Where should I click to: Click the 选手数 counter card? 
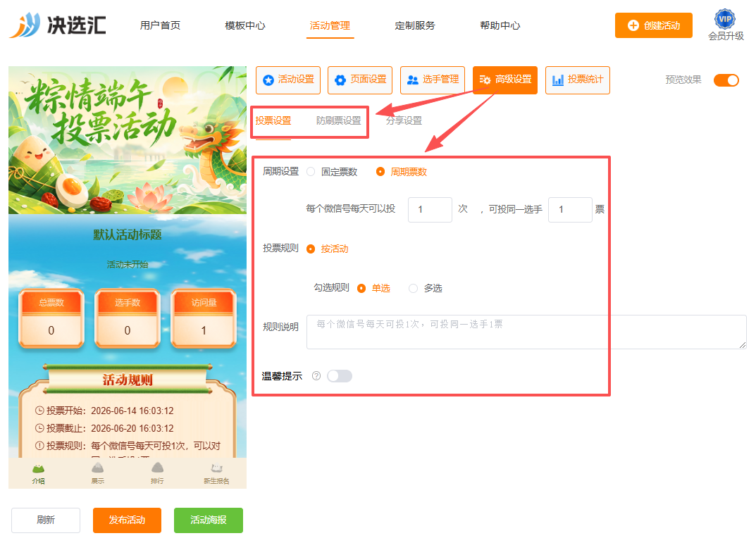click(x=128, y=318)
